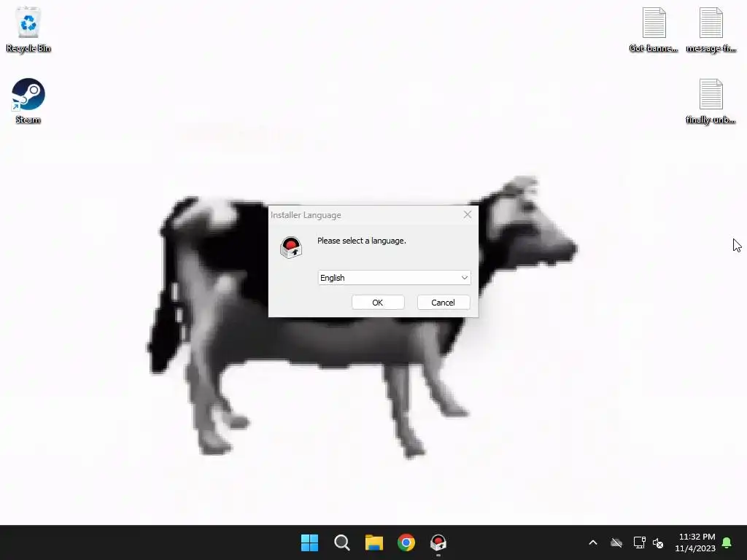Open taskbar Search

click(341, 542)
